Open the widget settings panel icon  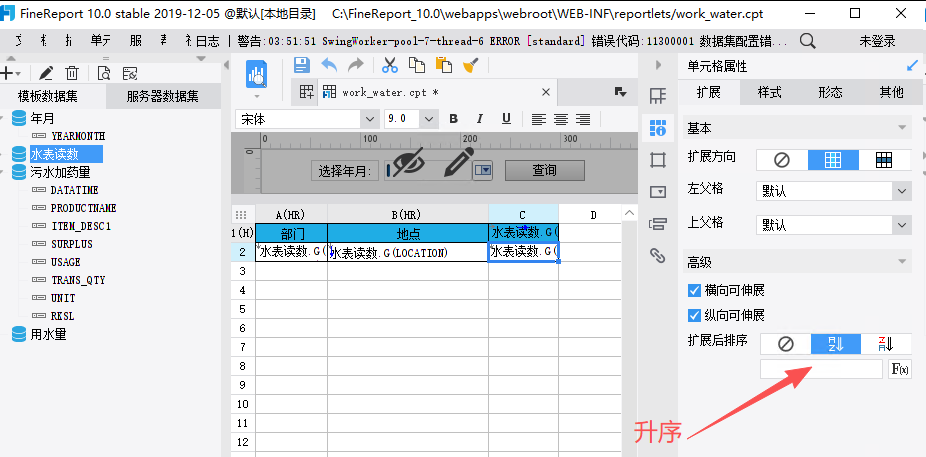point(658,191)
